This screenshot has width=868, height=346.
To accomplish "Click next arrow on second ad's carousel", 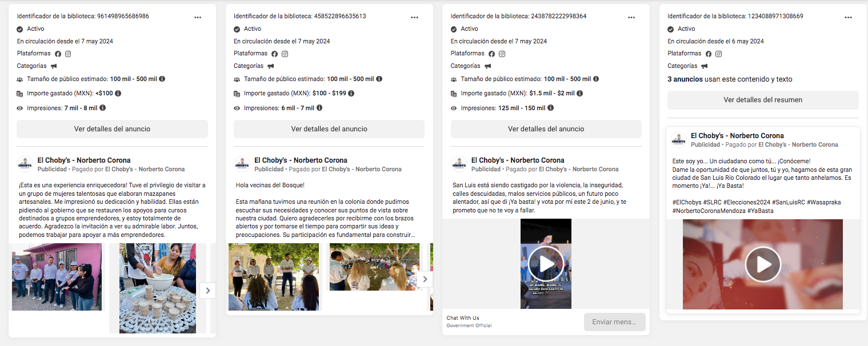I will click(425, 279).
